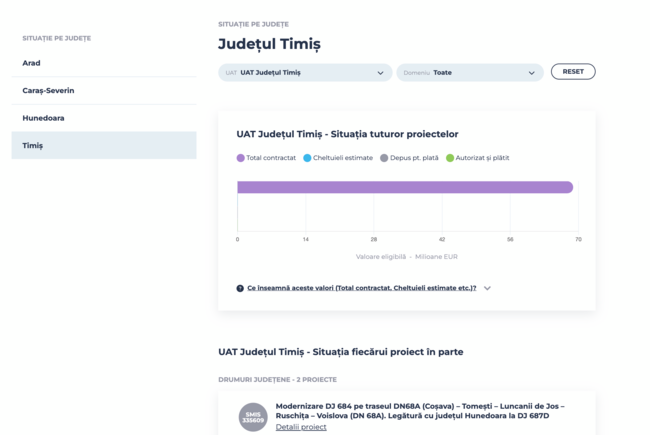650x435 pixels.
Task: Click the purple Total contractat chart bar
Action: pyautogui.click(x=404, y=187)
